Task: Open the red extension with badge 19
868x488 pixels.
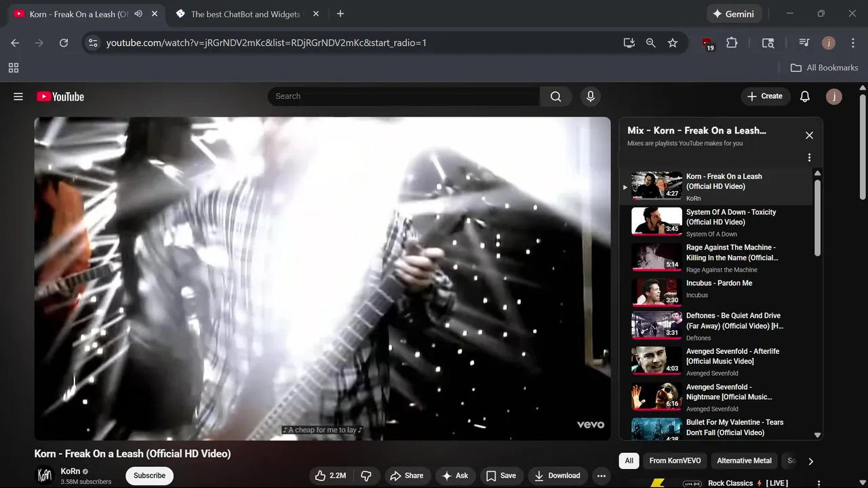Action: [x=708, y=43]
